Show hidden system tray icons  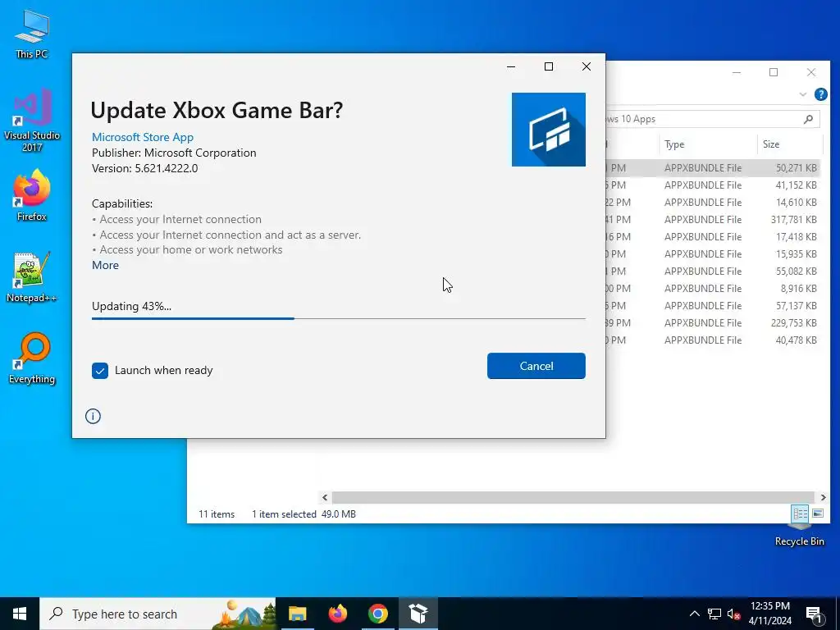click(694, 614)
